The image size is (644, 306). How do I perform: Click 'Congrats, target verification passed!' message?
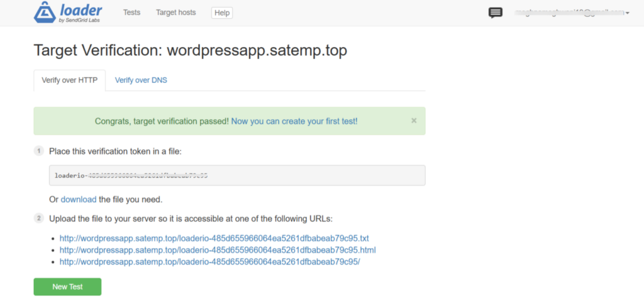coord(162,121)
